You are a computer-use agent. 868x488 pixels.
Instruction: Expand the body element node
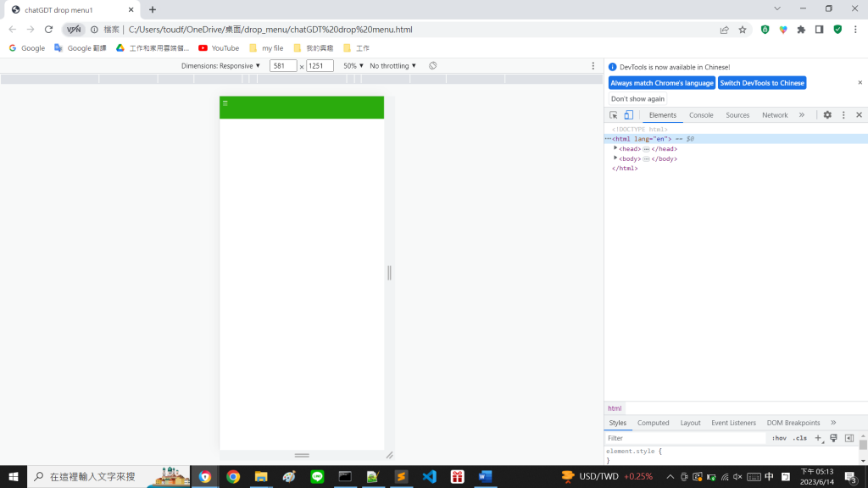pos(615,158)
